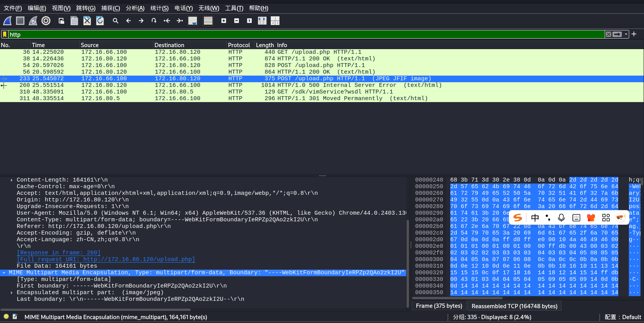Save this capture file
The image size is (644, 323).
point(74,21)
